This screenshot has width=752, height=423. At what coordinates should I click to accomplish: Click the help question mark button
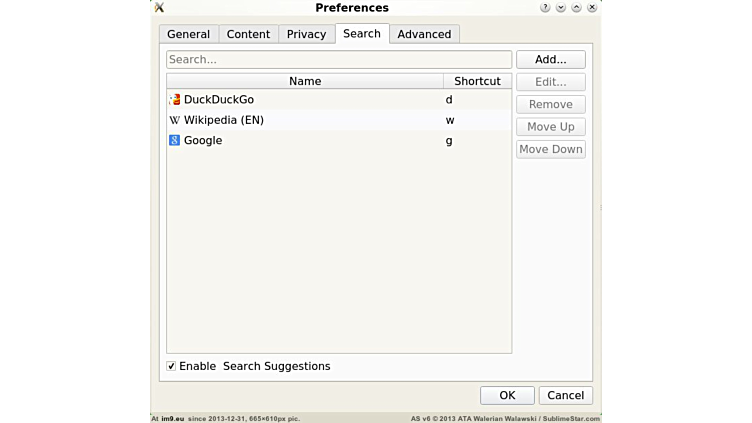coord(545,8)
